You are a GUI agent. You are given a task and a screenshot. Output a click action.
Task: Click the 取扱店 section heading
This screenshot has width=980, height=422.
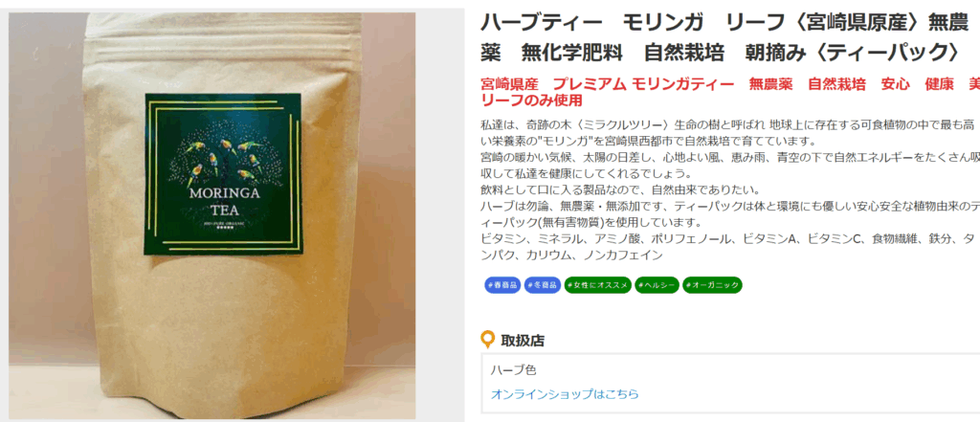point(523,341)
